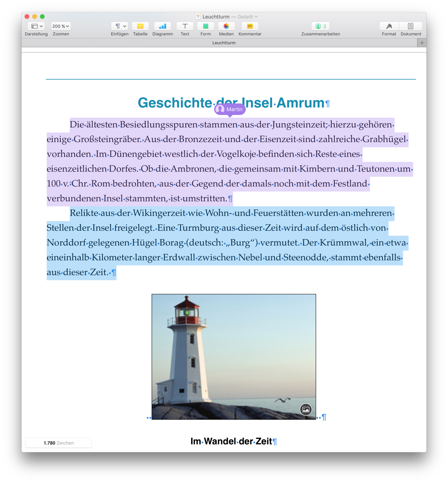Open the Diagramm chart menu
The image size is (448, 483).
click(162, 26)
